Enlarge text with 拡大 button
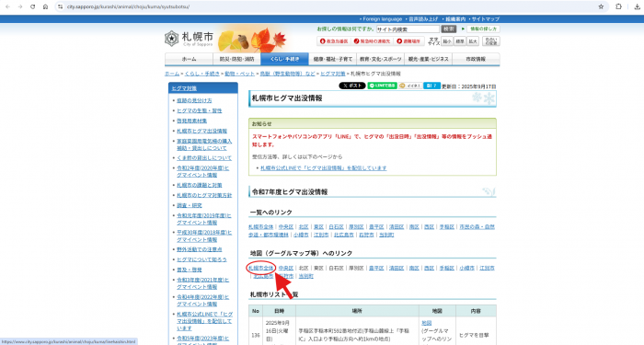 473,41
